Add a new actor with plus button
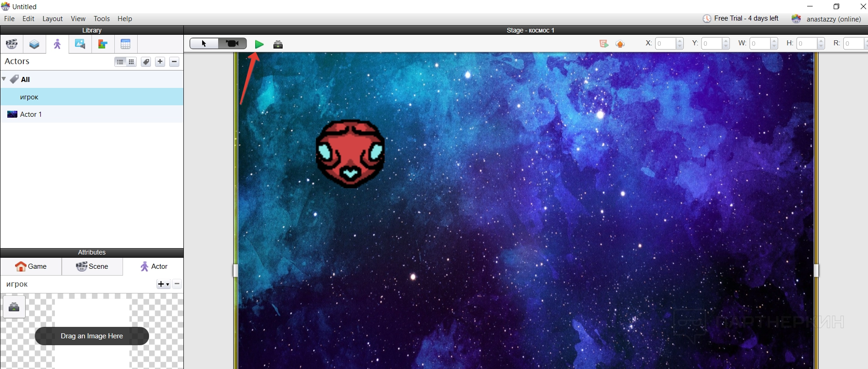The image size is (868, 369). pos(160,62)
